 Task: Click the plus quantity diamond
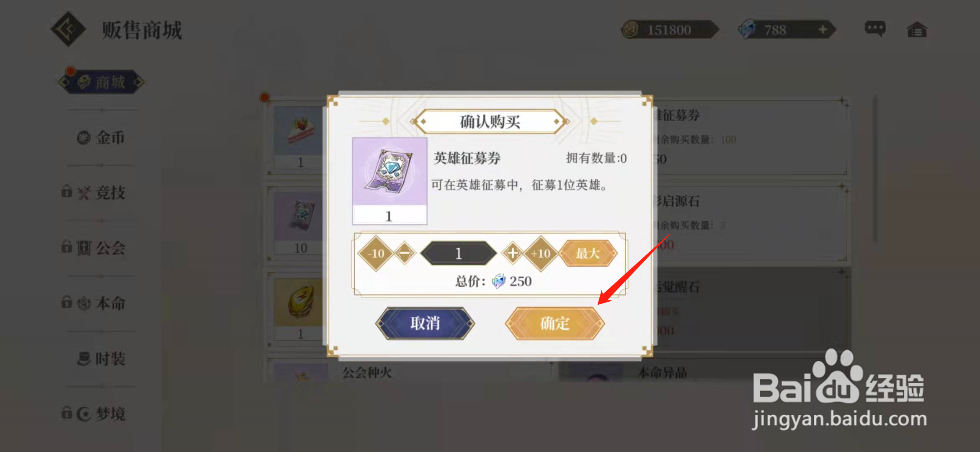513,253
